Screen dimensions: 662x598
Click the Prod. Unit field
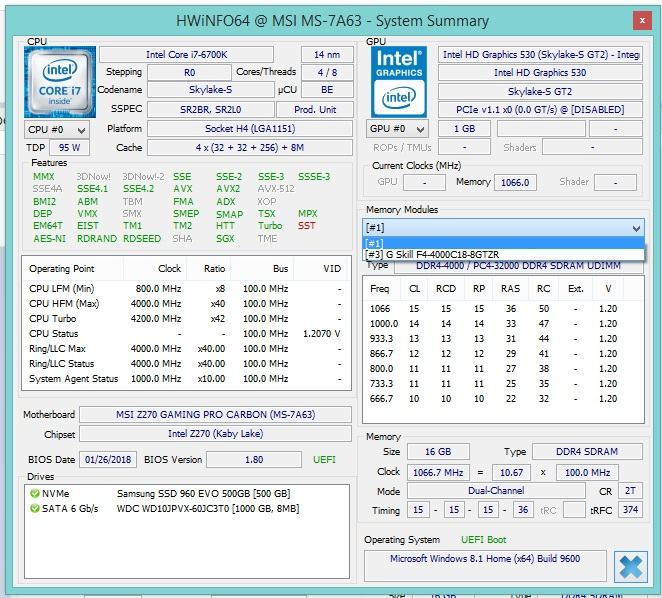point(315,110)
